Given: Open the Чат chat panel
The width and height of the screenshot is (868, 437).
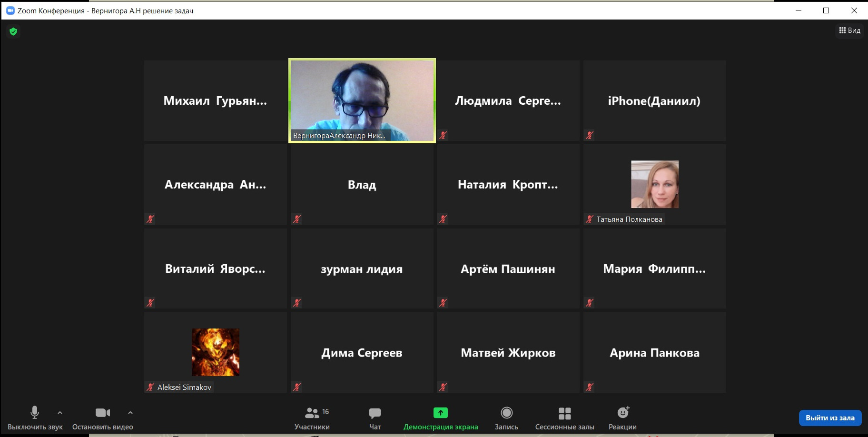Looking at the screenshot, I should (x=375, y=418).
